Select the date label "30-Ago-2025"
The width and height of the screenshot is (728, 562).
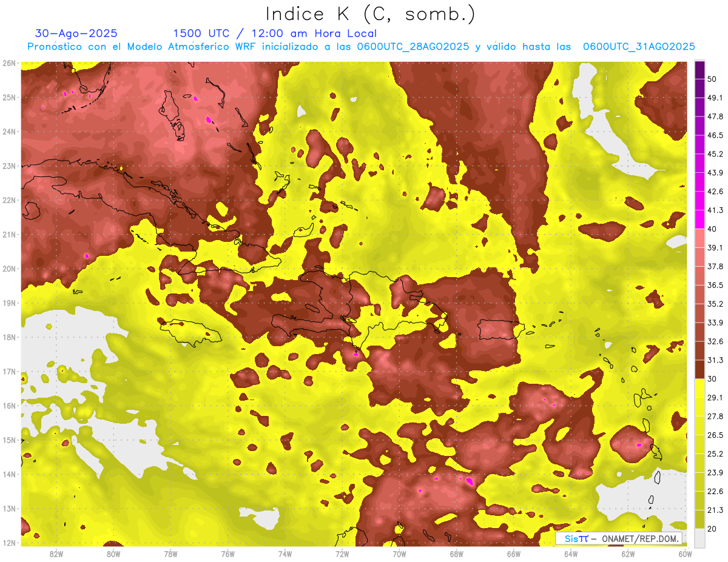(76, 33)
